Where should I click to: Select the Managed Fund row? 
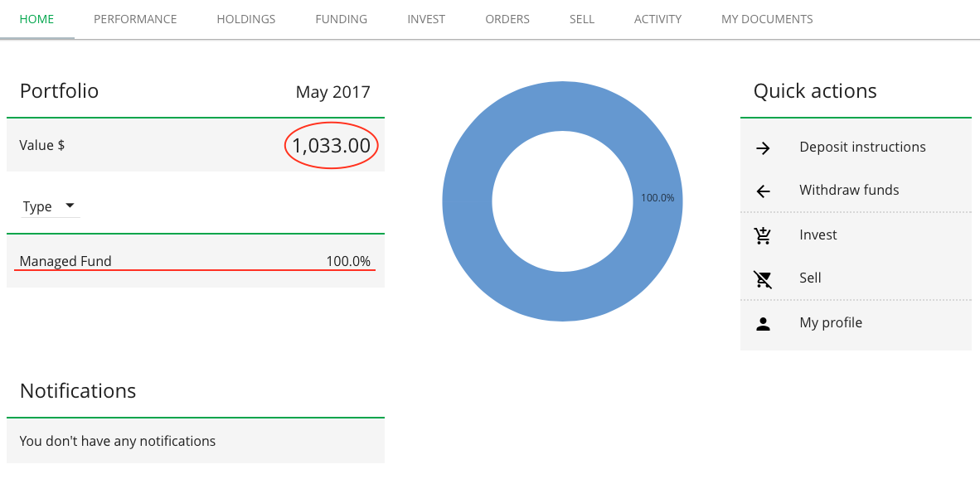coord(195,261)
